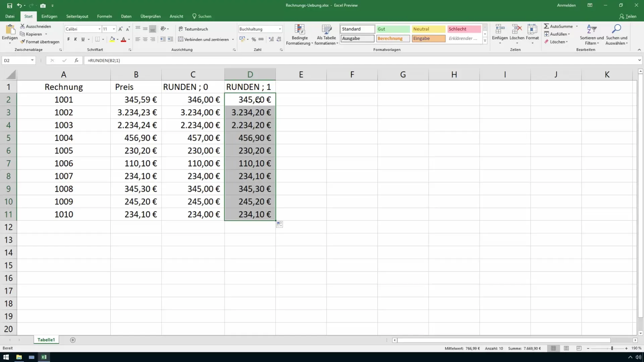The height and width of the screenshot is (362, 644).
Task: Select the Überprüfen ribbon tab
Action: [151, 16]
